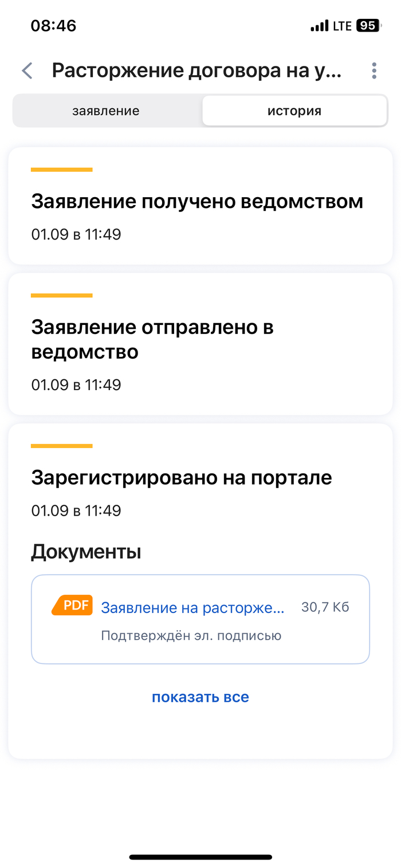Switch to the заявление tab
The width and height of the screenshot is (401, 868).
[106, 111]
